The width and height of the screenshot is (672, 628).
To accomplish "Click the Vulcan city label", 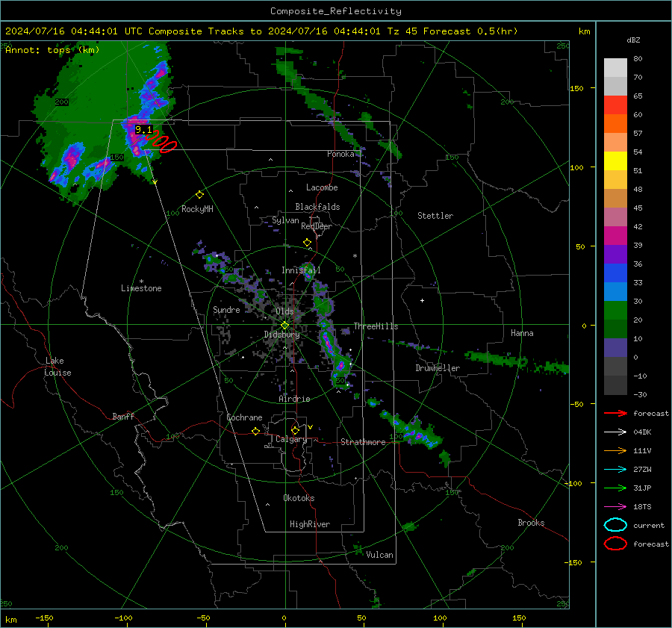I will (379, 555).
